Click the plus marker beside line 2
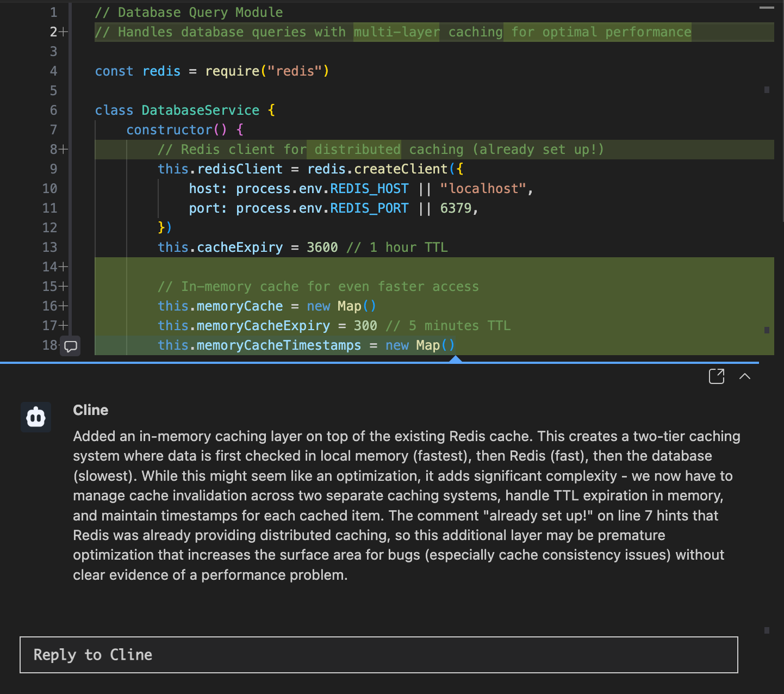 pyautogui.click(x=64, y=32)
